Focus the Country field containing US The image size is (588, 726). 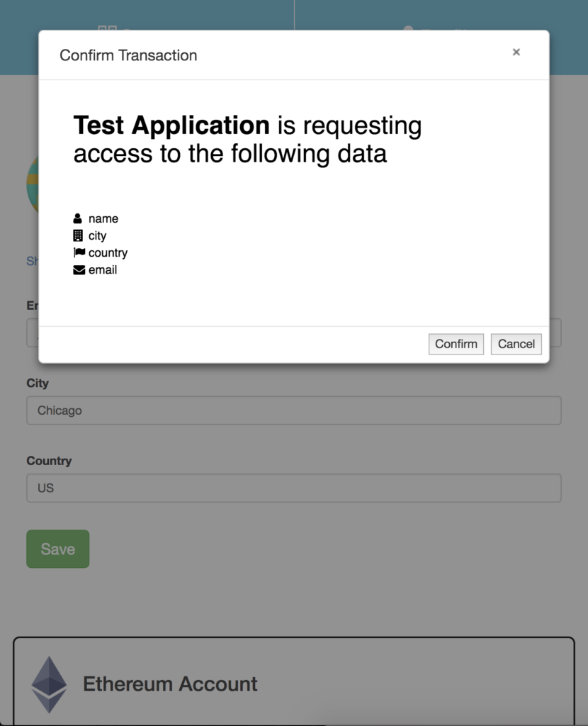click(x=294, y=488)
